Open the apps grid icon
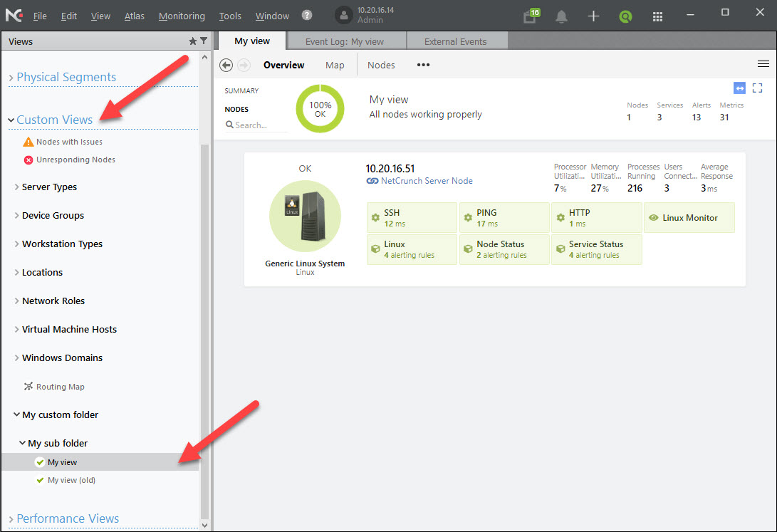This screenshot has height=532, width=777. [657, 17]
